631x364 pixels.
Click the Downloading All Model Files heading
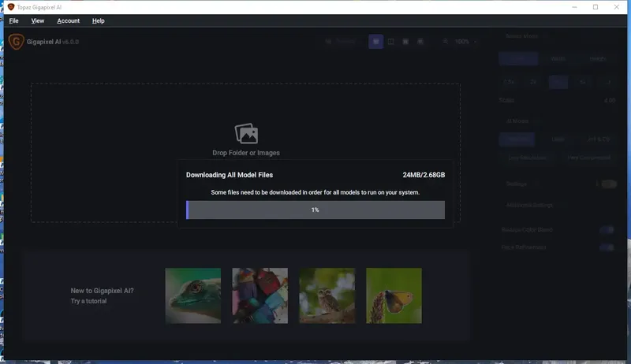[x=230, y=175]
